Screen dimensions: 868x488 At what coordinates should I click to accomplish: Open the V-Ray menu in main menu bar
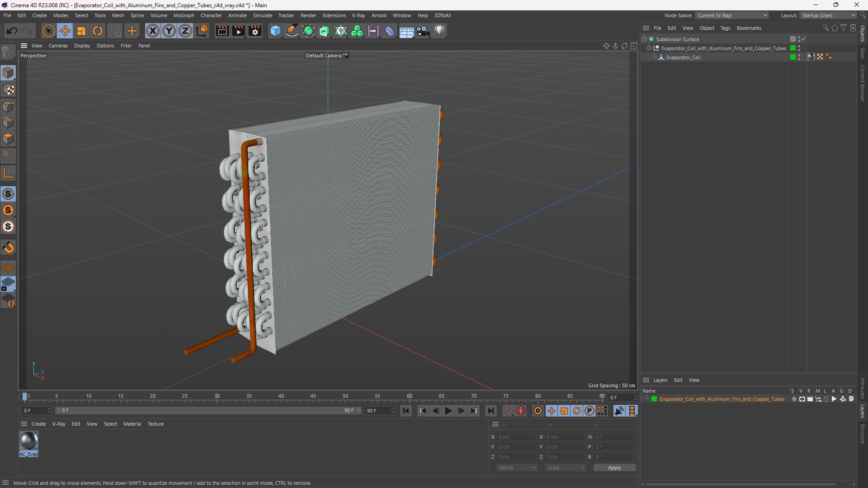click(359, 15)
